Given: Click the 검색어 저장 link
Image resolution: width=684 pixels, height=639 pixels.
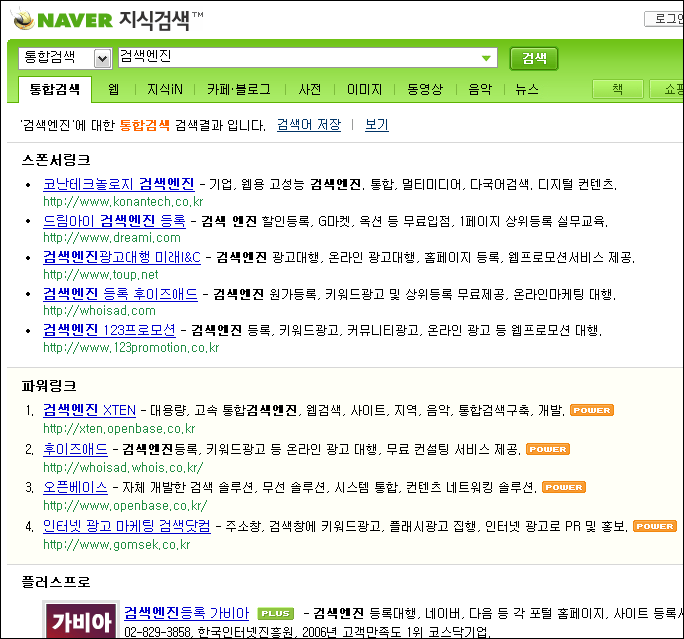Looking at the screenshot, I should click(309, 125).
